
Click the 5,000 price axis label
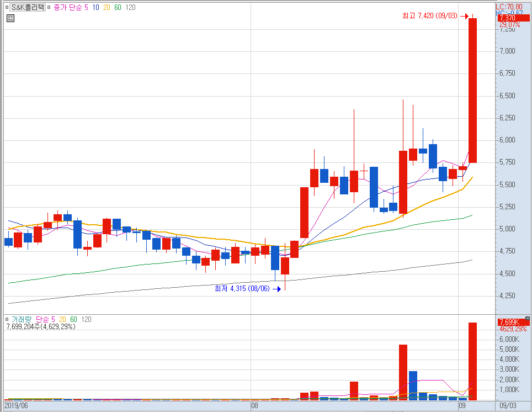pos(507,229)
